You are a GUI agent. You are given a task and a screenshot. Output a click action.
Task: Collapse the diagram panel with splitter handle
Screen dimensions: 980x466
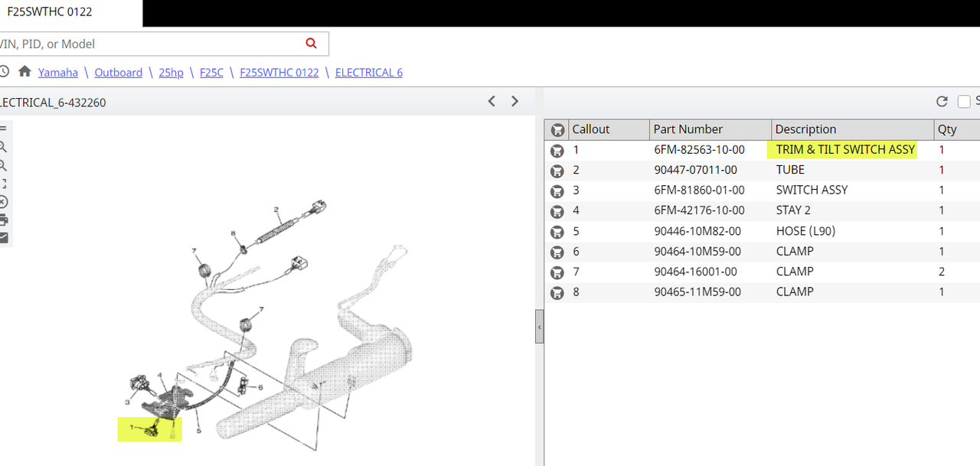pos(539,328)
